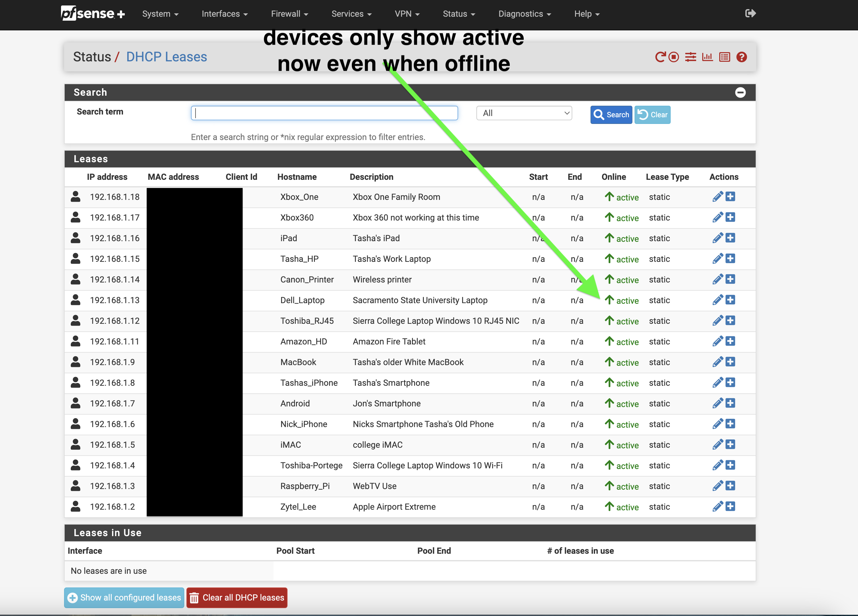Screen dimensions: 858x616
Task: Open the Services menu
Action: (352, 14)
